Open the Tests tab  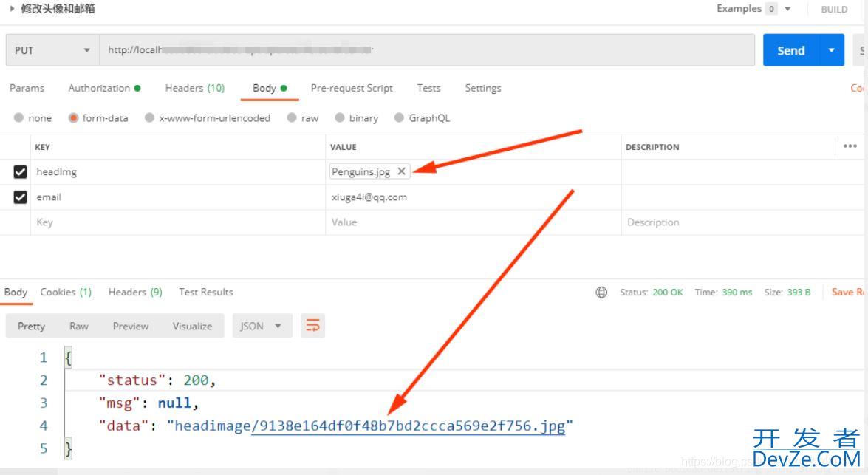coord(428,88)
